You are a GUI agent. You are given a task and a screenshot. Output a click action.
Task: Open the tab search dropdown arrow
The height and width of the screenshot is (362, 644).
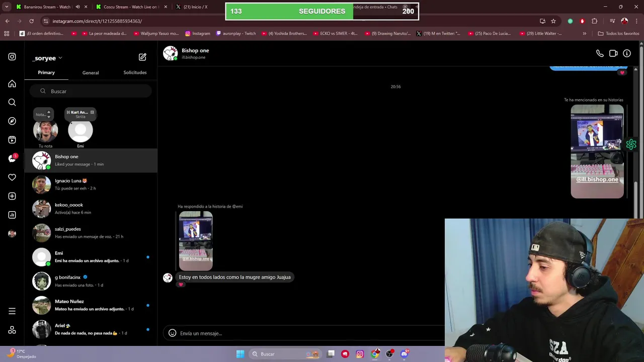pyautogui.click(x=7, y=7)
